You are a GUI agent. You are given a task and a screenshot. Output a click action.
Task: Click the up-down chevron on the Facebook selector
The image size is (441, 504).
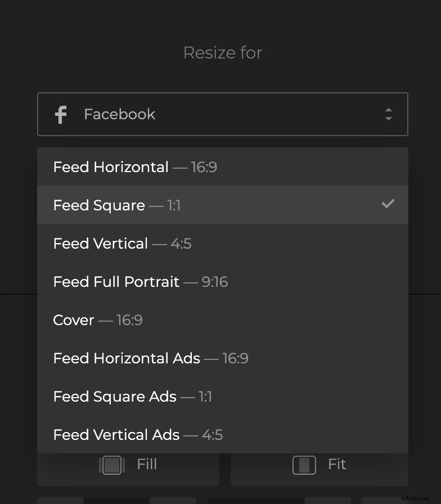point(389,114)
